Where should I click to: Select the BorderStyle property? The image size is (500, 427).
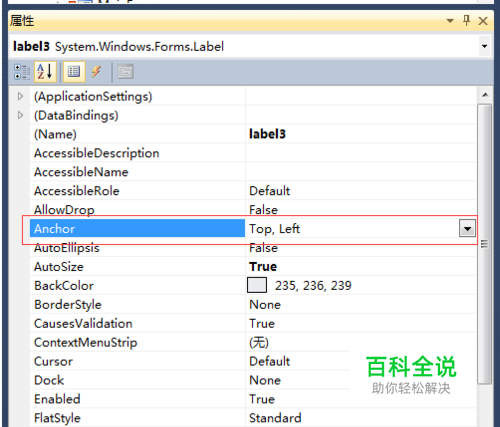pyautogui.click(x=68, y=305)
